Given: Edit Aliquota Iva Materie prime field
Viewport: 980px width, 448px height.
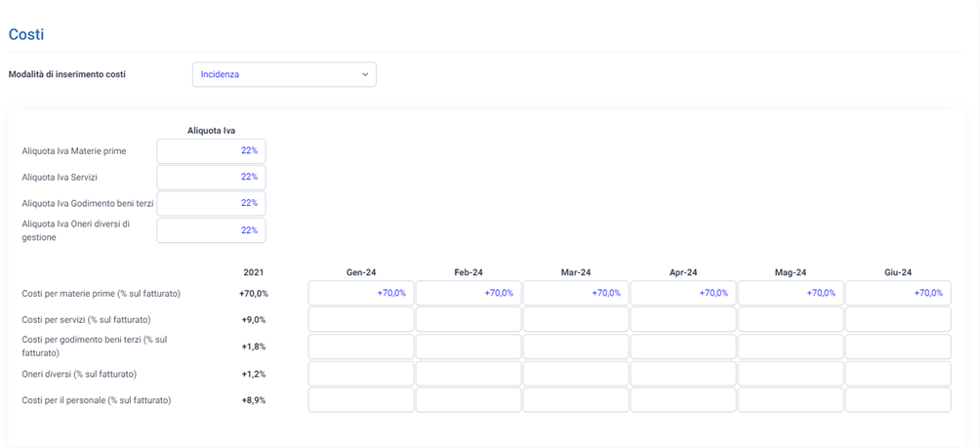Looking at the screenshot, I should (x=211, y=150).
